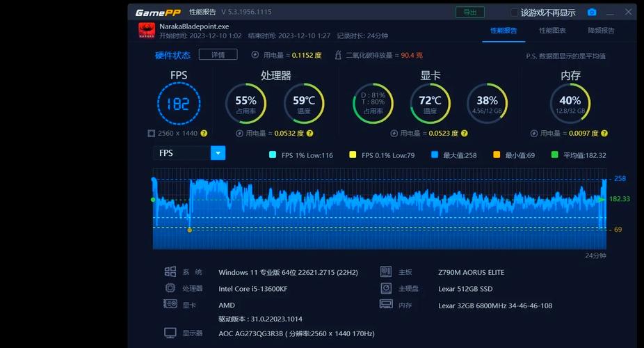Click the motherboard icon next to Z790M

point(386,271)
